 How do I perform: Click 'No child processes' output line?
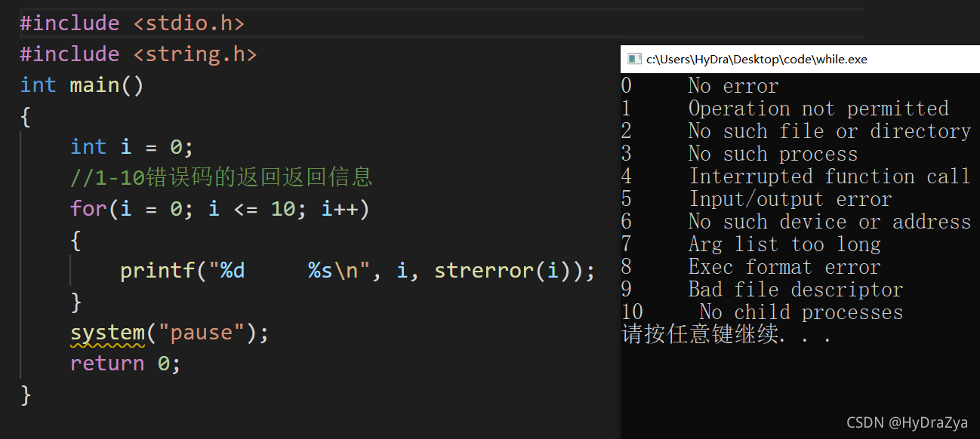800,312
